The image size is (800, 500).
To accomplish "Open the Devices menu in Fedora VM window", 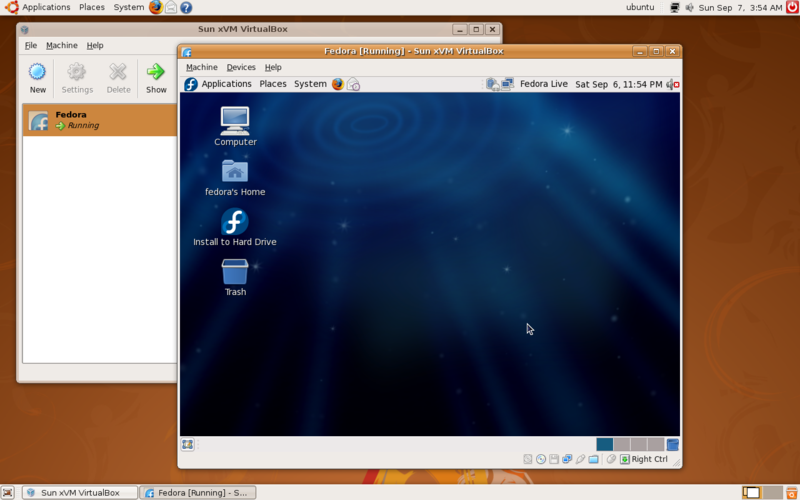I will point(241,67).
